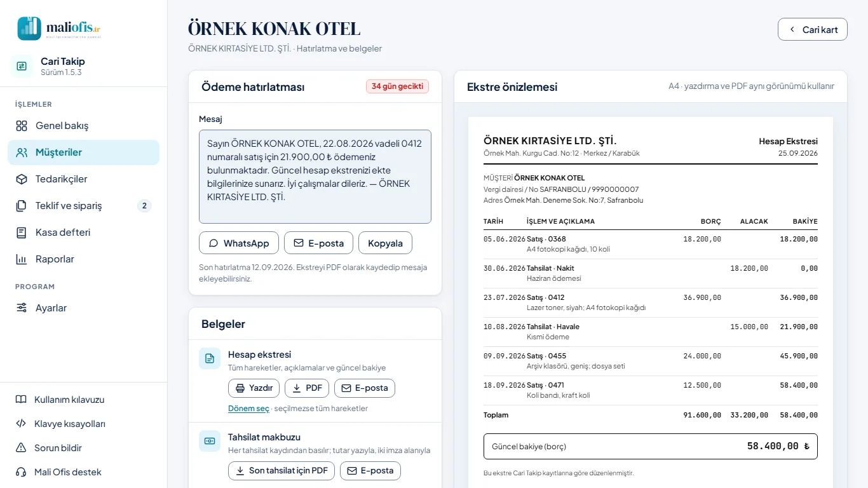This screenshot has width=868, height=488.
Task: Click the 34 gün gecikti badge
Action: click(x=398, y=86)
